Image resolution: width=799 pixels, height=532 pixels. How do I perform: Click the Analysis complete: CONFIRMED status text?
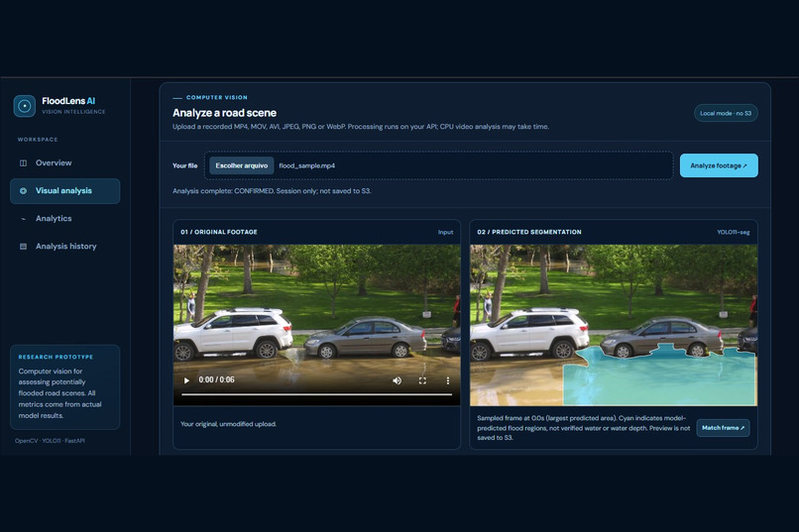pyautogui.click(x=272, y=191)
